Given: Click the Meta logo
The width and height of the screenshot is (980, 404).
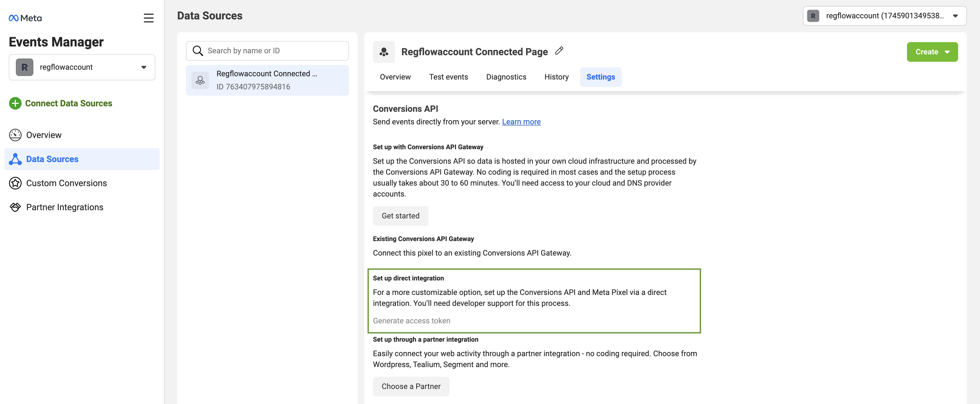Looking at the screenshot, I should [x=25, y=18].
